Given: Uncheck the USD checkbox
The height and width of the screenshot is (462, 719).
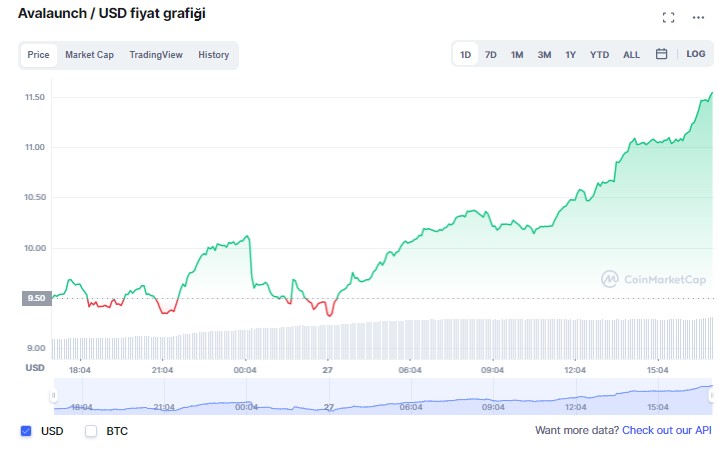Looking at the screenshot, I should tap(26, 431).
